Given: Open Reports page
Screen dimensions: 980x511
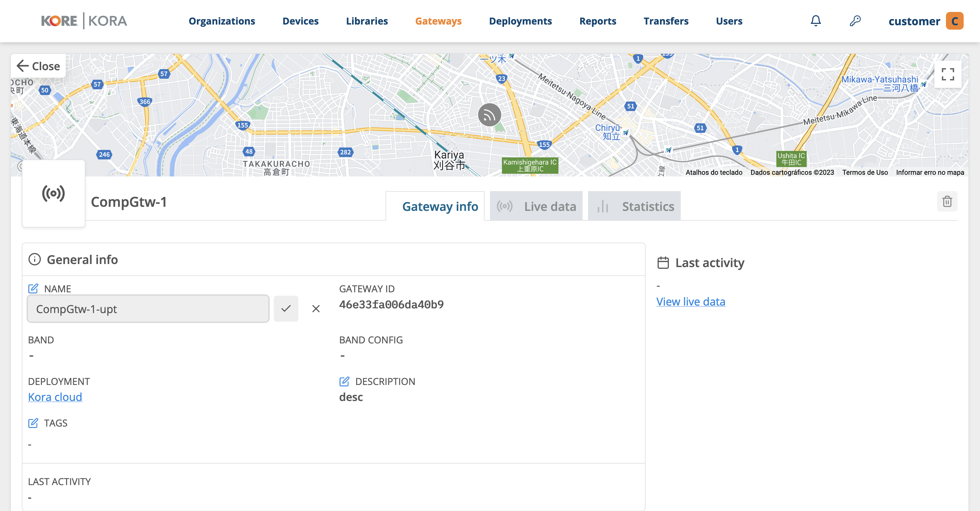Looking at the screenshot, I should coord(597,21).
